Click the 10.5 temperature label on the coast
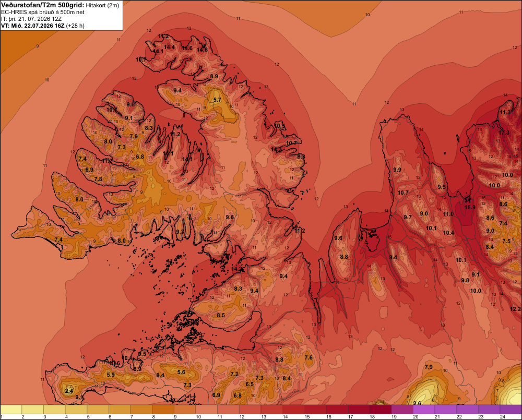The height and width of the screenshot is (420, 522). (280, 126)
